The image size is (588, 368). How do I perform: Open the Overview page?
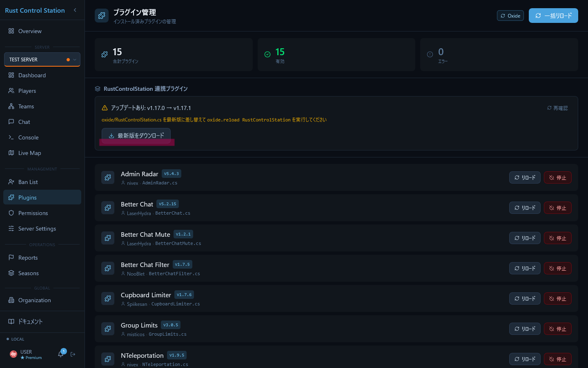coord(42,31)
